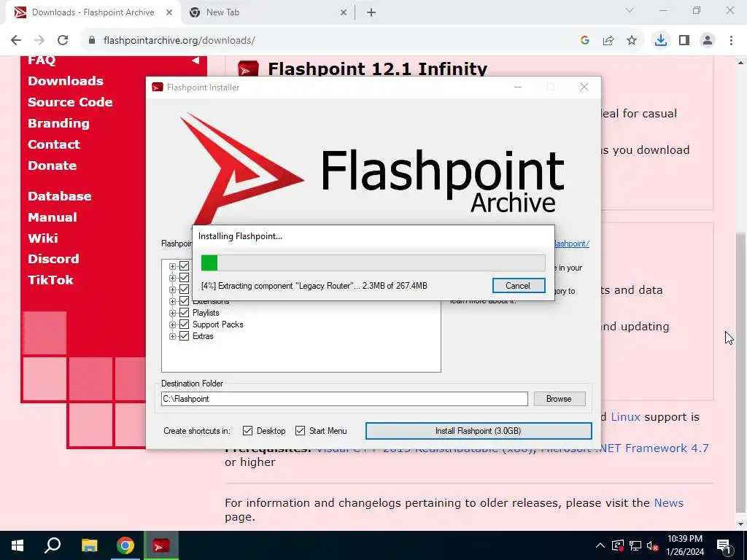747x560 pixels.
Task: Uncheck the Extras component checkbox
Action: click(x=184, y=336)
